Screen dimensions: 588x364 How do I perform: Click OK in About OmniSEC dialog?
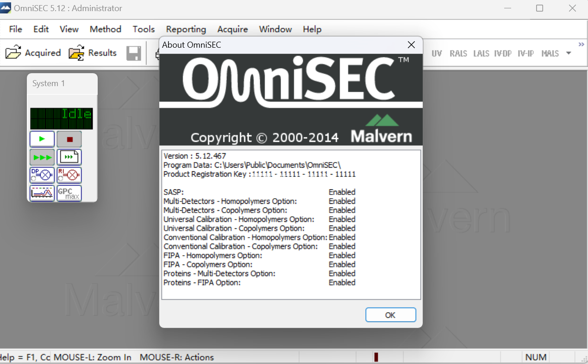tap(390, 315)
